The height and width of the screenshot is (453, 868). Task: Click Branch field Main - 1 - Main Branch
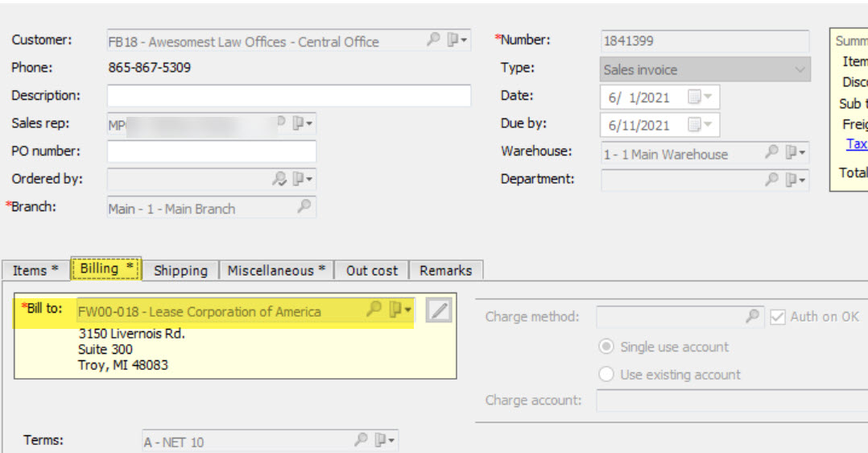[212, 207]
